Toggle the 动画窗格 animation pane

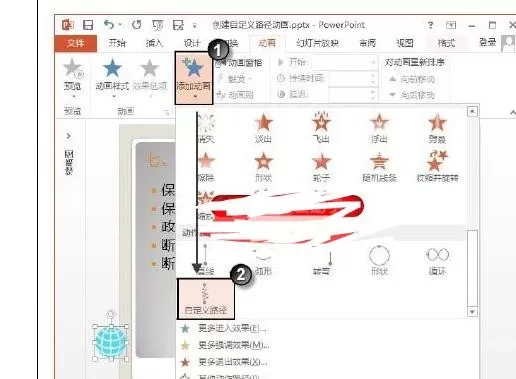click(x=239, y=63)
